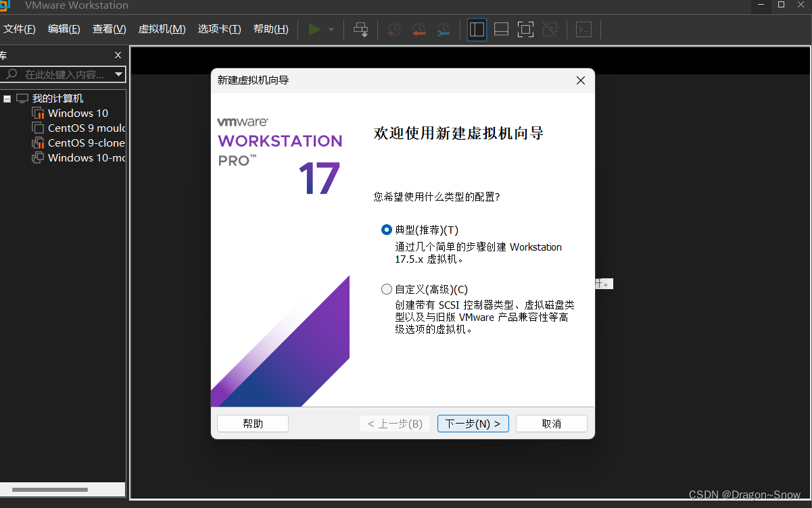Click 下一步(N) to continue the wizard

(x=473, y=424)
